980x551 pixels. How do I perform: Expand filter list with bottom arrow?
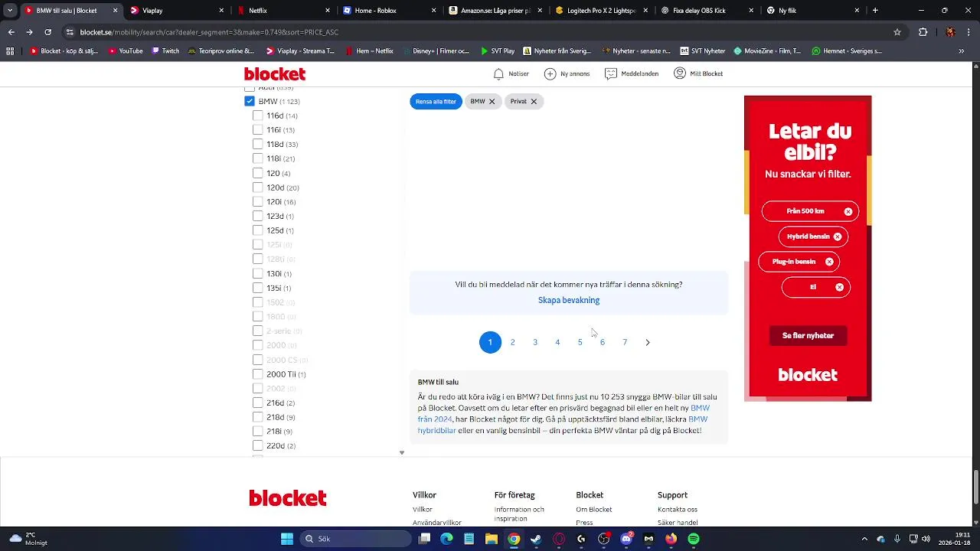pyautogui.click(x=401, y=452)
